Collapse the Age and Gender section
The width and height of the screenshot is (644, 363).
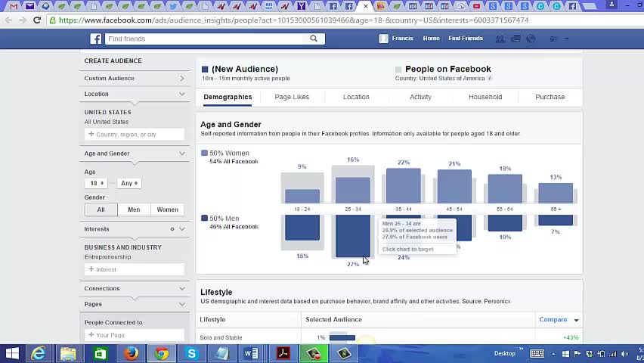click(182, 154)
